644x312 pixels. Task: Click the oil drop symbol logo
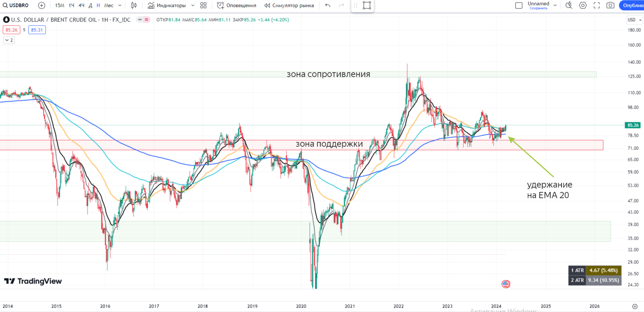pos(6,20)
